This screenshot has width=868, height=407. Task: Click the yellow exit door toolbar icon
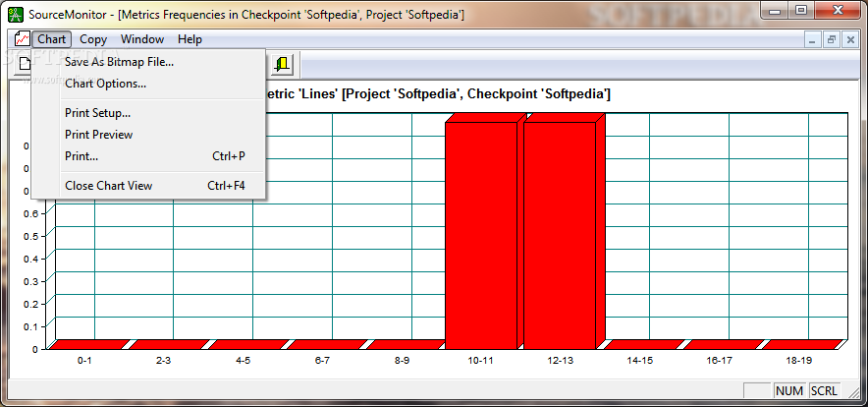click(x=283, y=64)
